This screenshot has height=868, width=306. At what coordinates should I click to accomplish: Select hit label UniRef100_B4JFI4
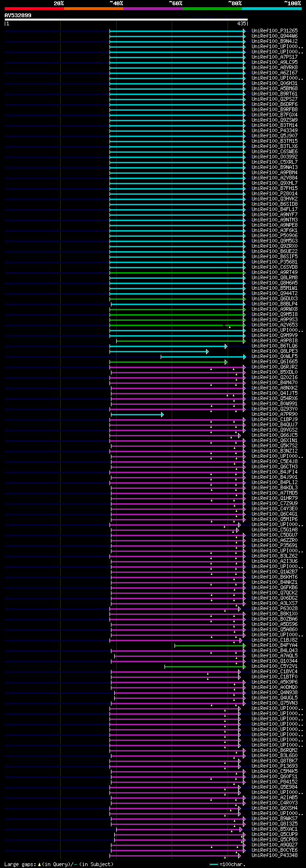(x=274, y=472)
